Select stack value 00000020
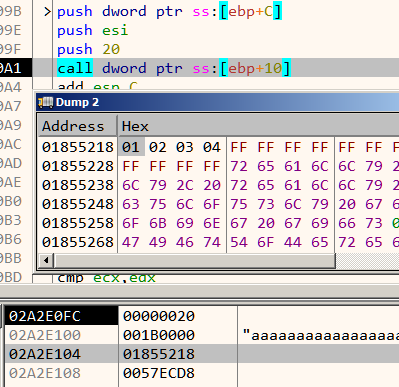The width and height of the screenshot is (399, 387). [159, 316]
